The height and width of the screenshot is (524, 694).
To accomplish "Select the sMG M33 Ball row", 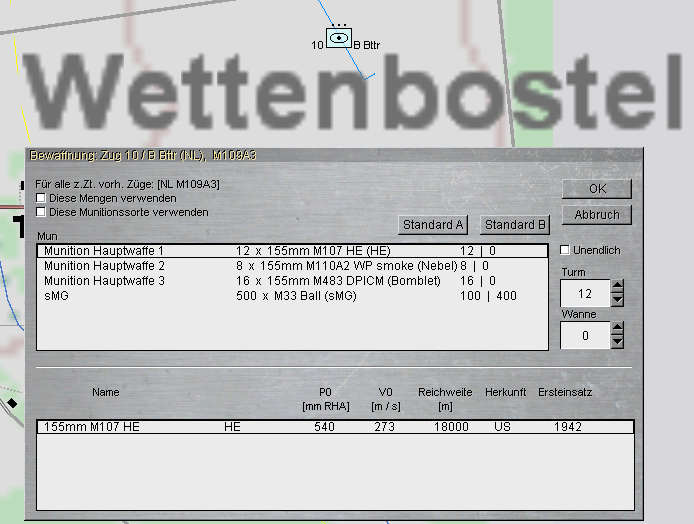I will pyautogui.click(x=292, y=296).
